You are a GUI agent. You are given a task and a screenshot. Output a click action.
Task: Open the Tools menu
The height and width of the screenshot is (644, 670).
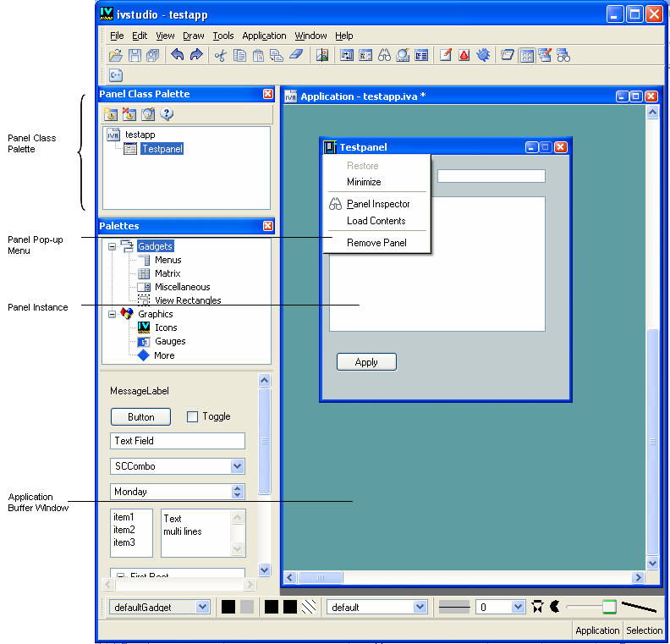click(223, 36)
